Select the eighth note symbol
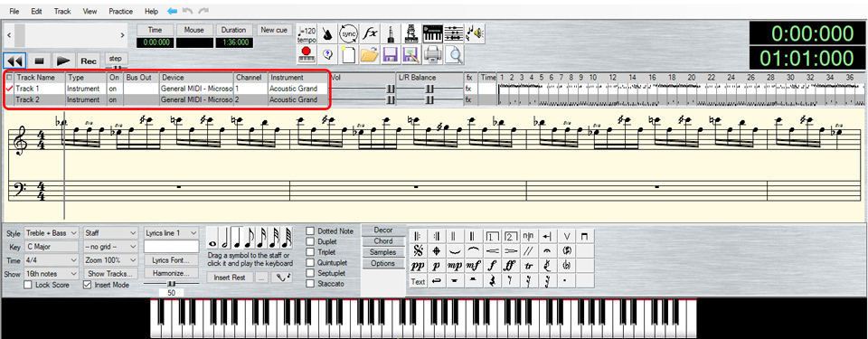868x339 pixels. tap(250, 239)
